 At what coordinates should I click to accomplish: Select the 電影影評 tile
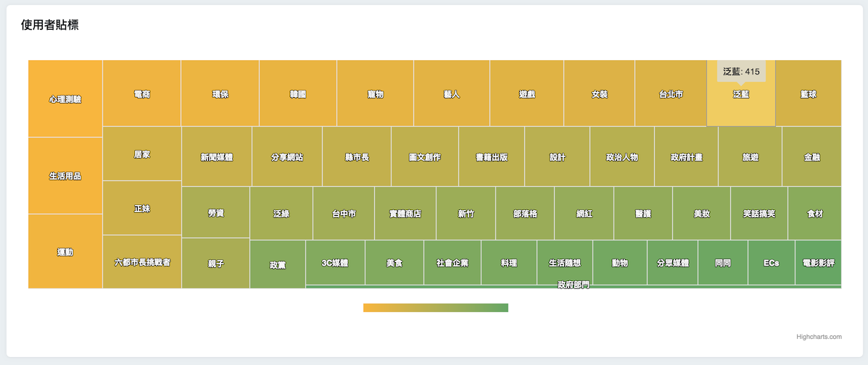[x=818, y=263]
